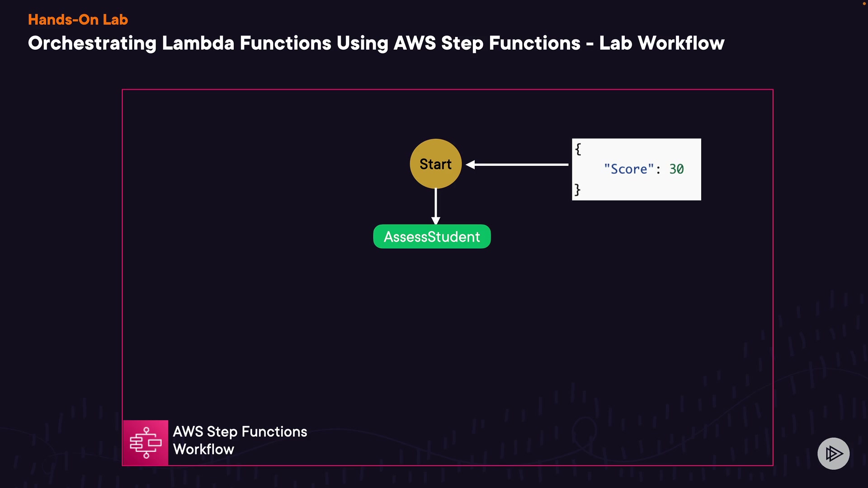The height and width of the screenshot is (488, 868).
Task: Click the closing curly brace in JSON
Action: (x=577, y=189)
